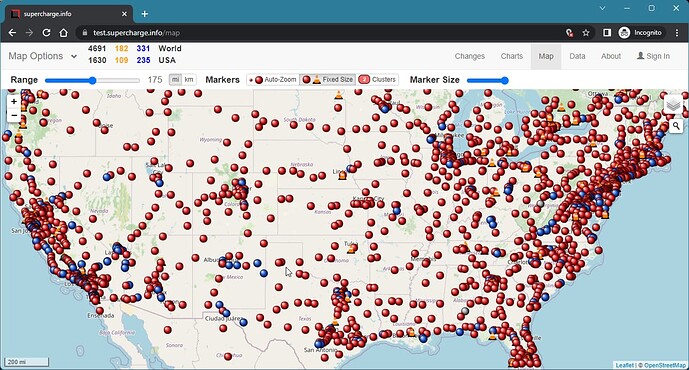
Task: Switch range units to km
Action: pyautogui.click(x=189, y=80)
